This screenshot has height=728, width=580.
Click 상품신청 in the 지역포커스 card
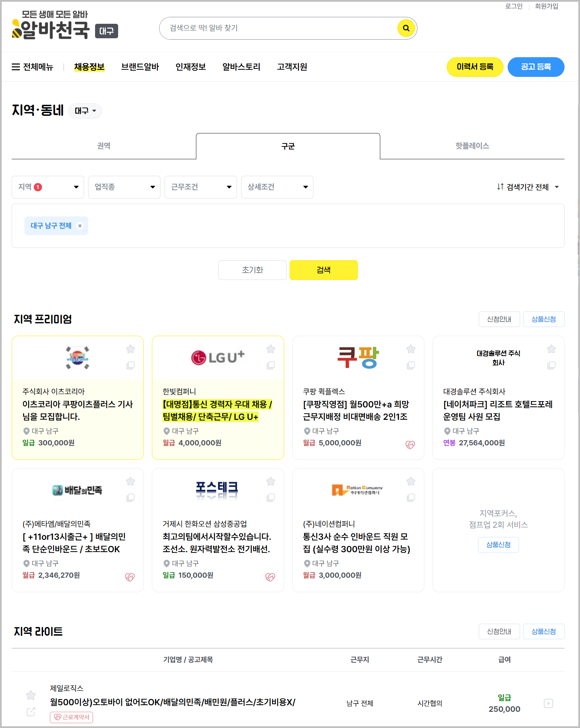498,545
